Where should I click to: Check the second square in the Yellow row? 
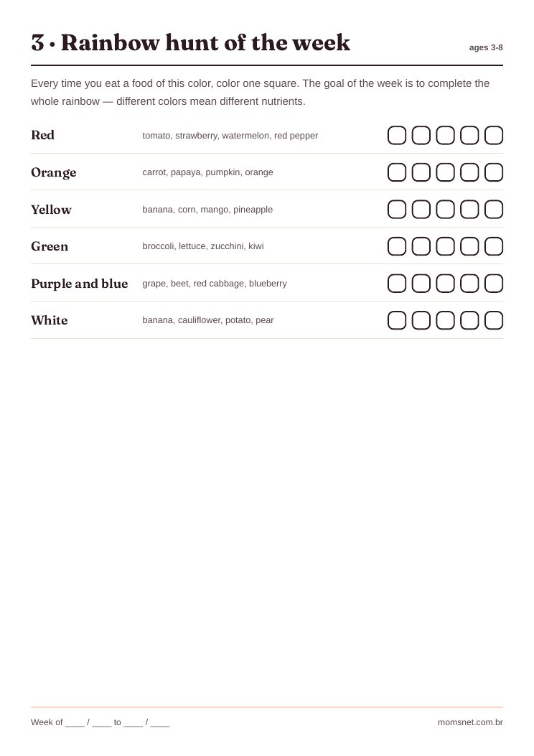click(x=421, y=209)
